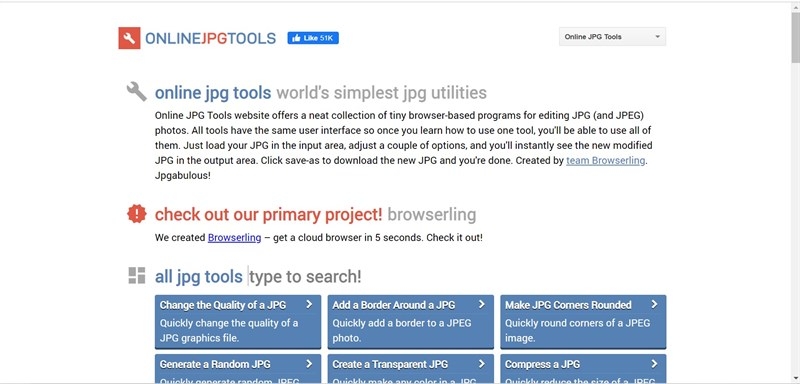Click the online jpg tools heading
Screen dimensions: 800x384
pos(213,93)
